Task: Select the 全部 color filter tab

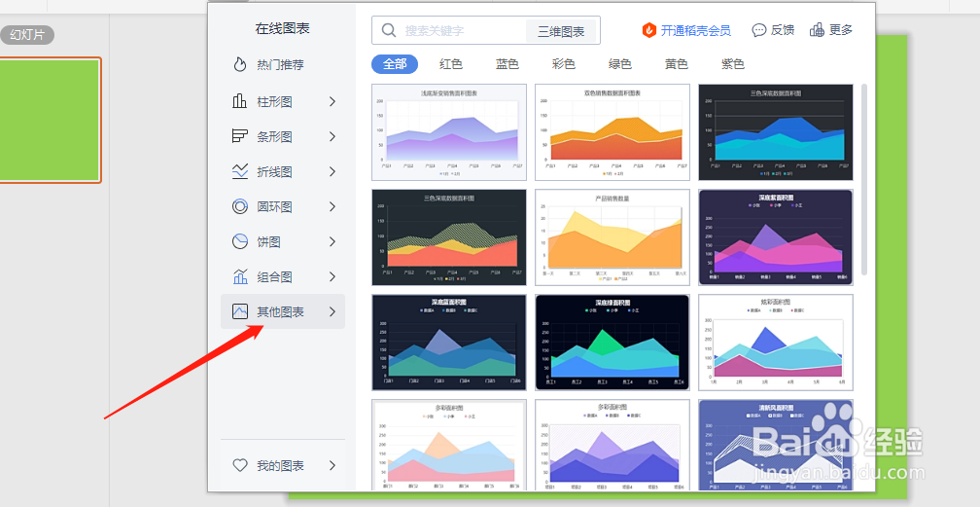Action: click(395, 64)
